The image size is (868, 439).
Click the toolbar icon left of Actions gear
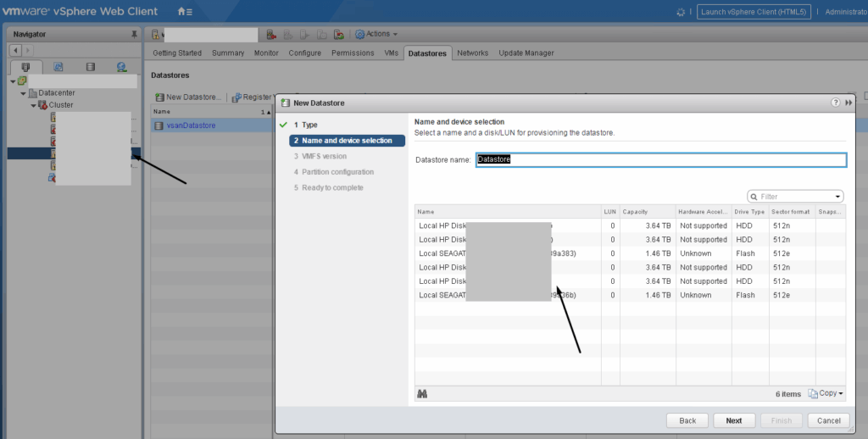coord(339,34)
